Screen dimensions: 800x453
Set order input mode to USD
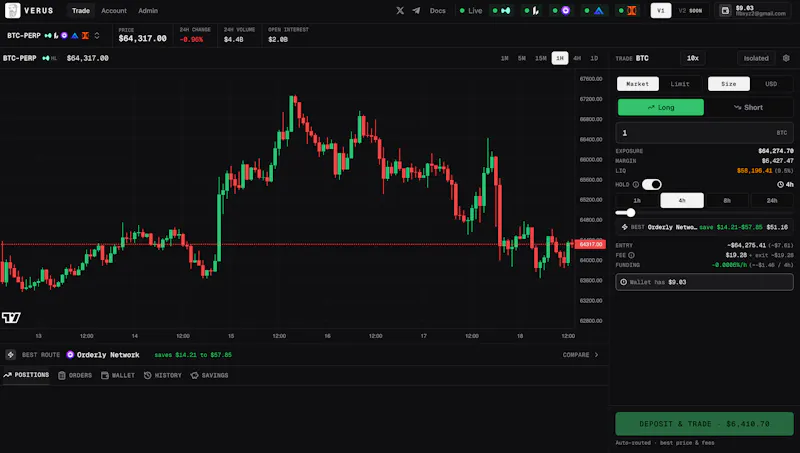click(x=771, y=84)
